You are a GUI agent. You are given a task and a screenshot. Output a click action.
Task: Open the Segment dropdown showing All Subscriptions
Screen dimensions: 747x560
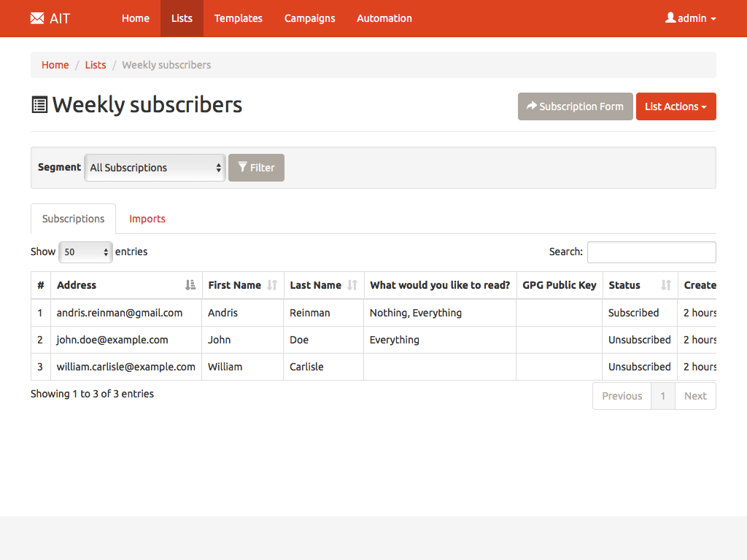click(155, 168)
